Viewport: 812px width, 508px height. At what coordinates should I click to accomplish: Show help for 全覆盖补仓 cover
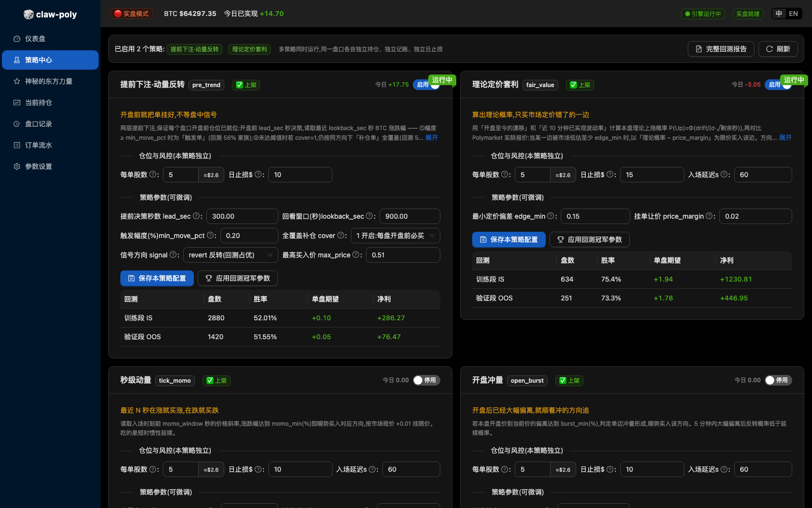click(341, 236)
